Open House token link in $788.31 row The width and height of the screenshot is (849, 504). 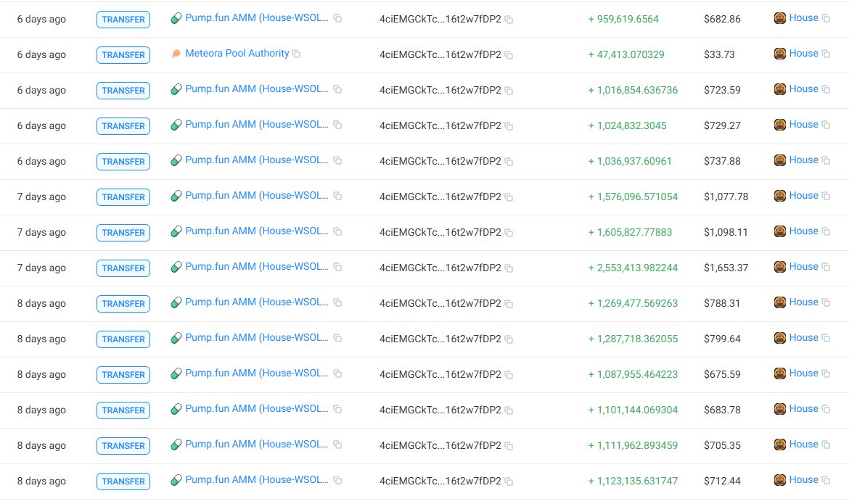click(803, 302)
